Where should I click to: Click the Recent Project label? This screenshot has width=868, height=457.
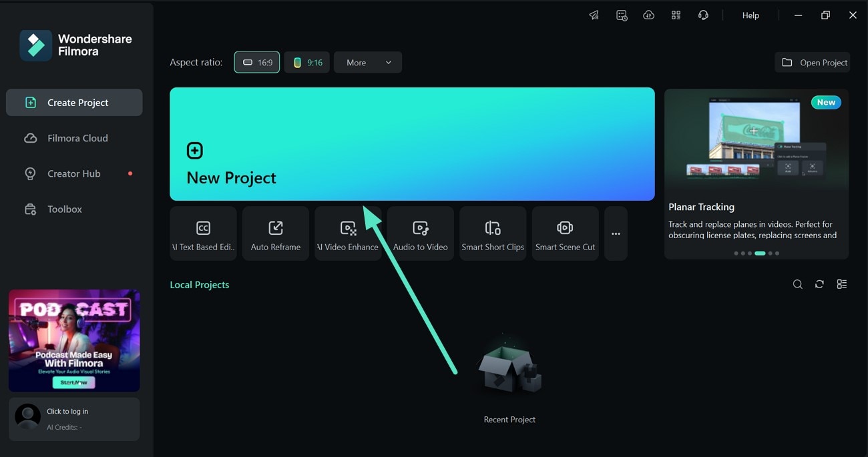[x=509, y=420]
